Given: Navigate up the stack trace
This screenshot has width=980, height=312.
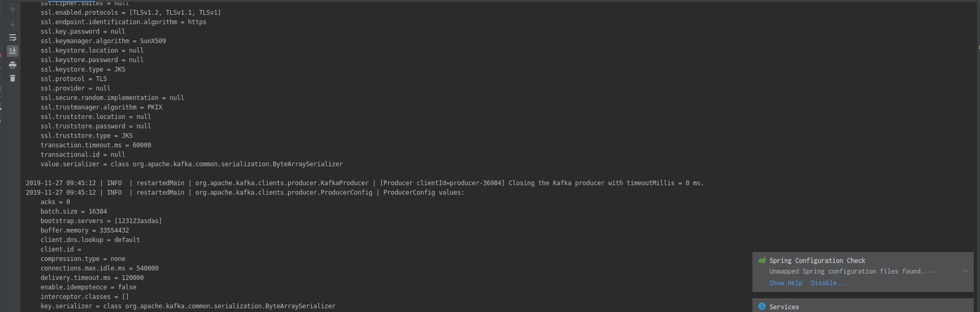Looking at the screenshot, I should [x=12, y=9].
